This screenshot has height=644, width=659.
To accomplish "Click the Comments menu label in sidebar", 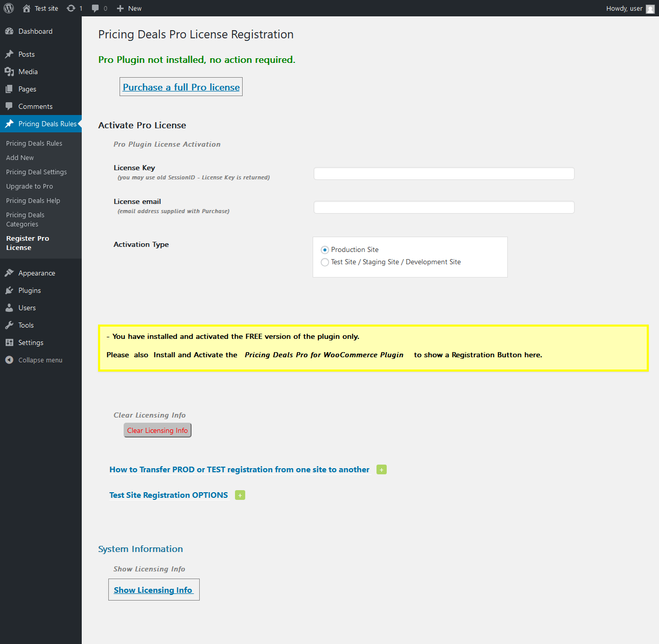I will [x=35, y=106].
